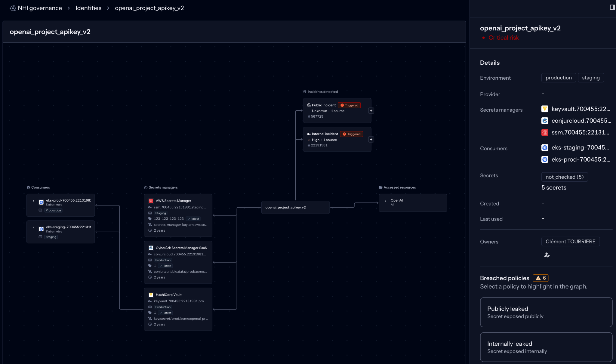The height and width of the screenshot is (364, 616).
Task: Expand the Internal incident node
Action: click(x=371, y=140)
